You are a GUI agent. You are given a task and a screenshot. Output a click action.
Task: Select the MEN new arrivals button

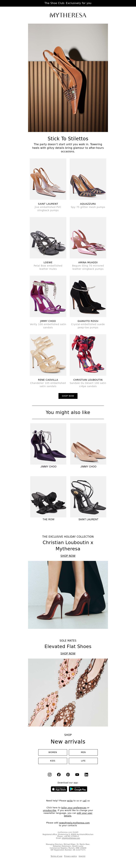pos(83,752)
